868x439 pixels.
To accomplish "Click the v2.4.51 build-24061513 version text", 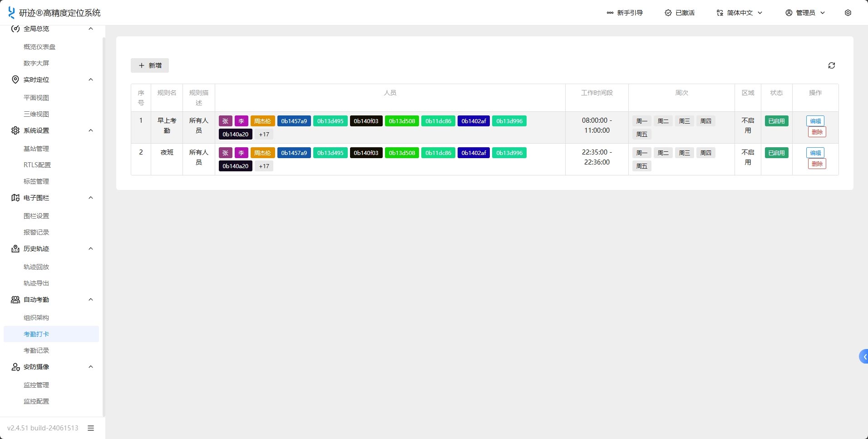I will tap(43, 428).
